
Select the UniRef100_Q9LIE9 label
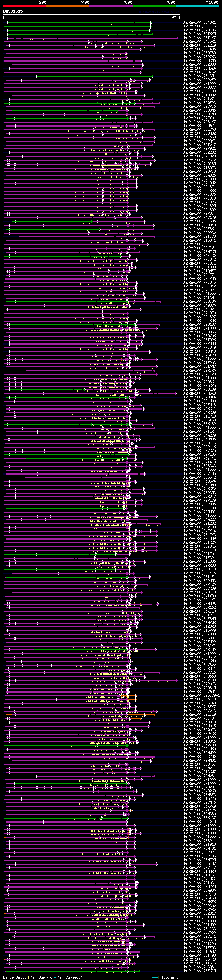tap(199, 714)
